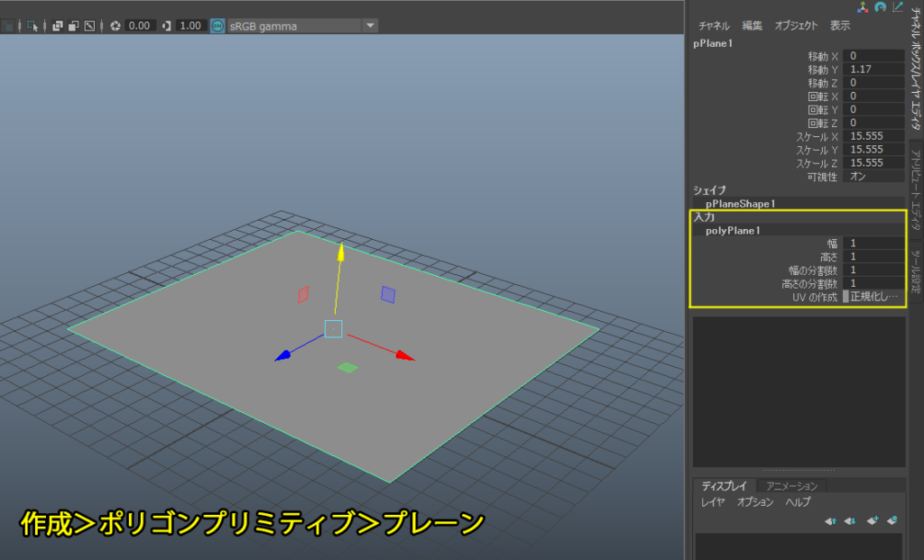Click the 移動 Y value field
This screenshot has height=560, width=924.
873,69
